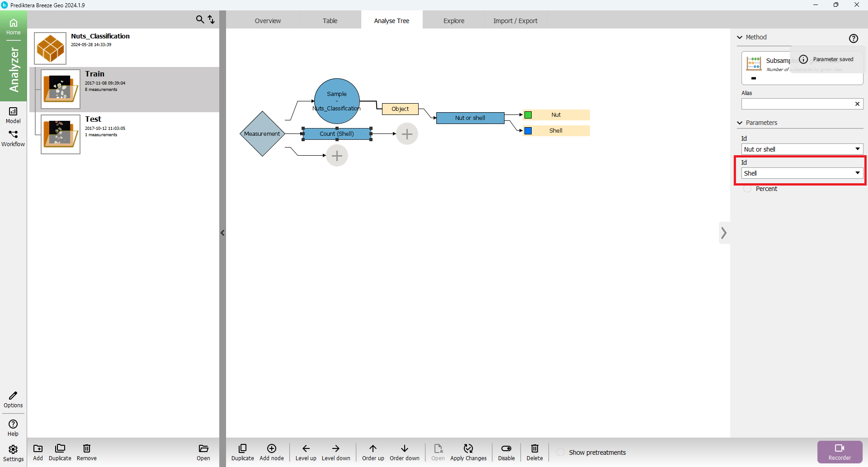Open the 'Shell' Id dropdown
This screenshot has height=467, width=868.
[802, 173]
